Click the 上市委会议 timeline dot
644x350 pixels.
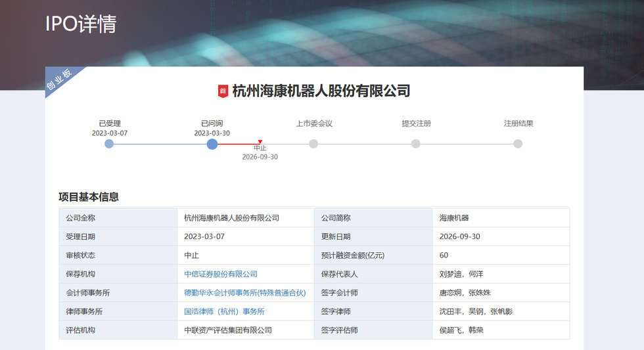pos(313,144)
